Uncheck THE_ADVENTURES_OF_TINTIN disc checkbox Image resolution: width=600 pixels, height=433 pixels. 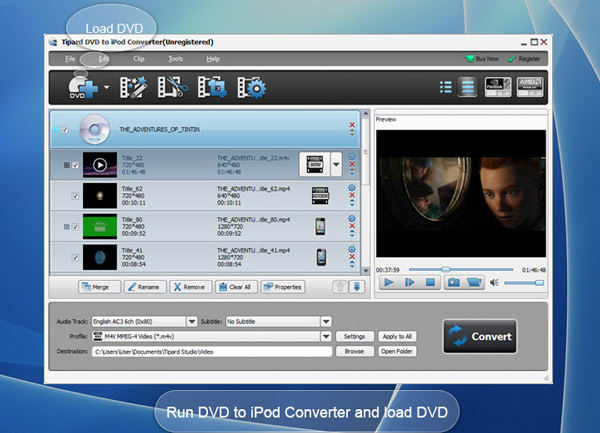click(x=65, y=130)
